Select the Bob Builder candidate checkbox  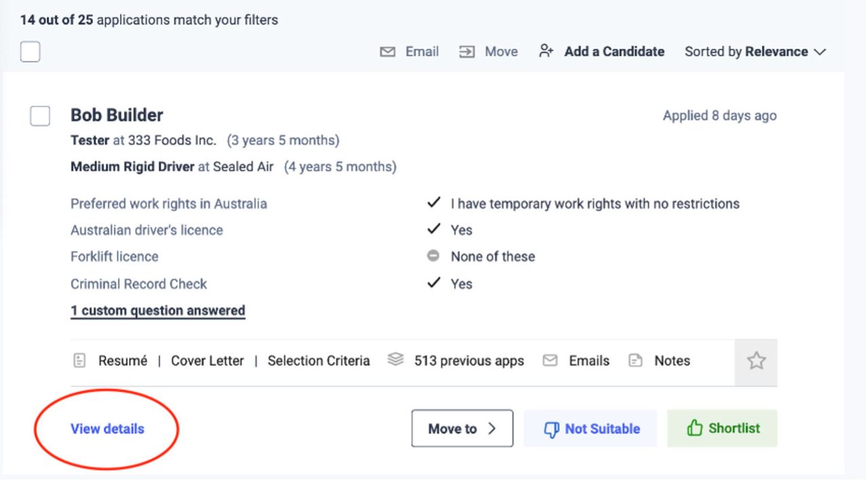point(40,116)
